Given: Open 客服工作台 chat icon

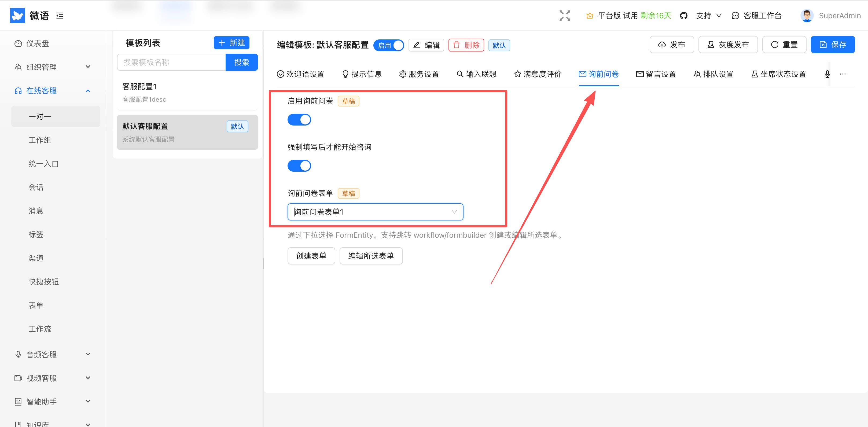Looking at the screenshot, I should tap(735, 16).
